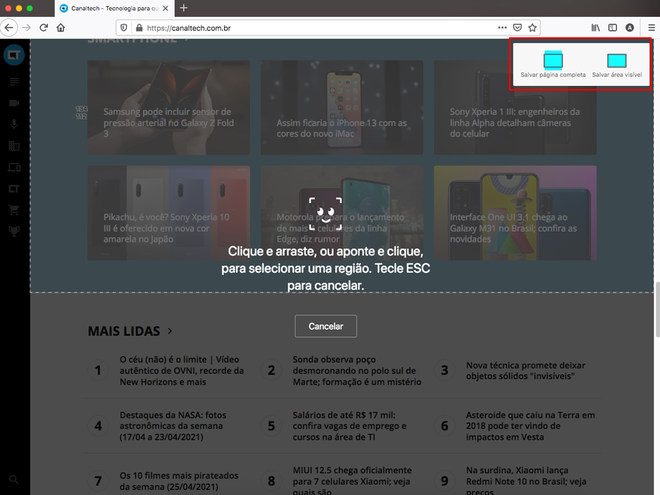
Task: Click the Forward navigation arrow
Action: pyautogui.click(x=27, y=28)
